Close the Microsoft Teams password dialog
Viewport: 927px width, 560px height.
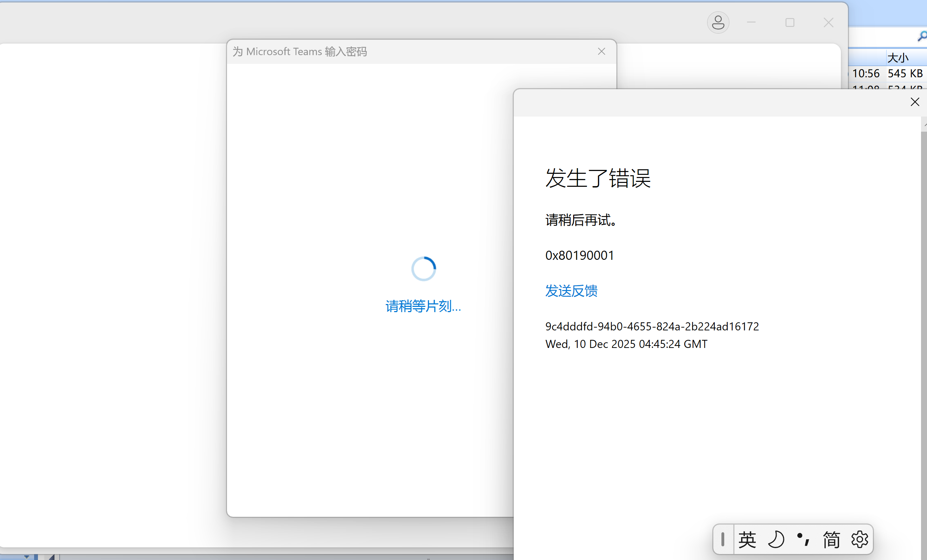601,52
